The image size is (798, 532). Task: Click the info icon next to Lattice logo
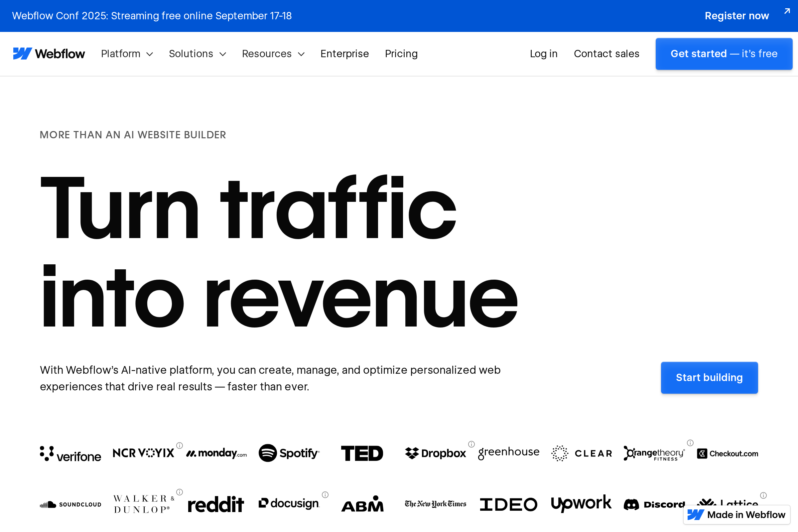763,495
